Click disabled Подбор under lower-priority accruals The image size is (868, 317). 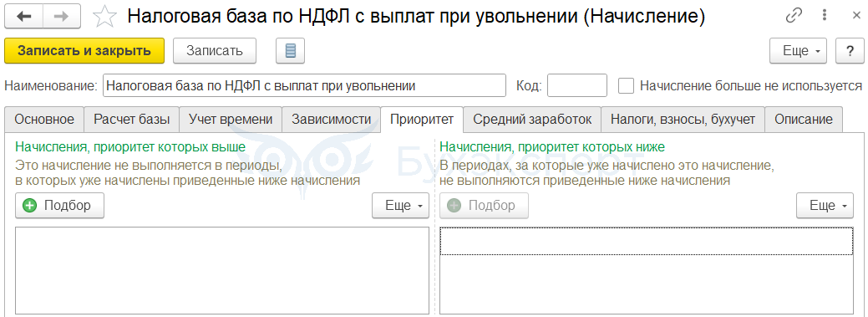pyautogui.click(x=485, y=206)
